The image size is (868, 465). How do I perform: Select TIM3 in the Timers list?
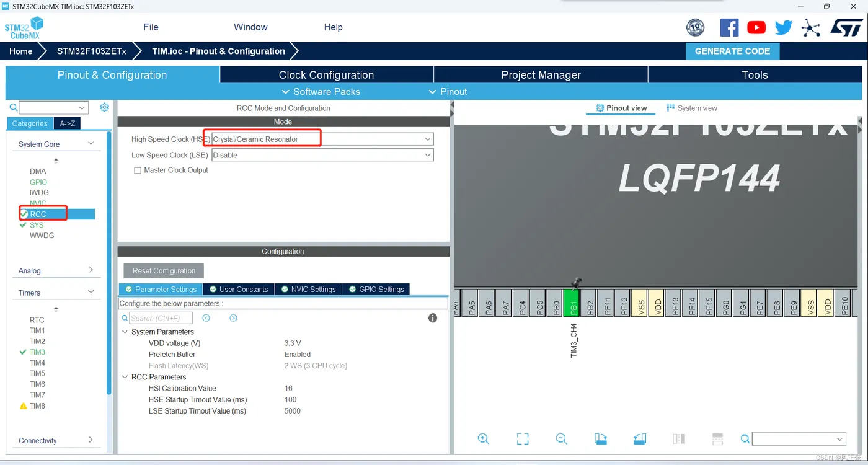(x=37, y=352)
